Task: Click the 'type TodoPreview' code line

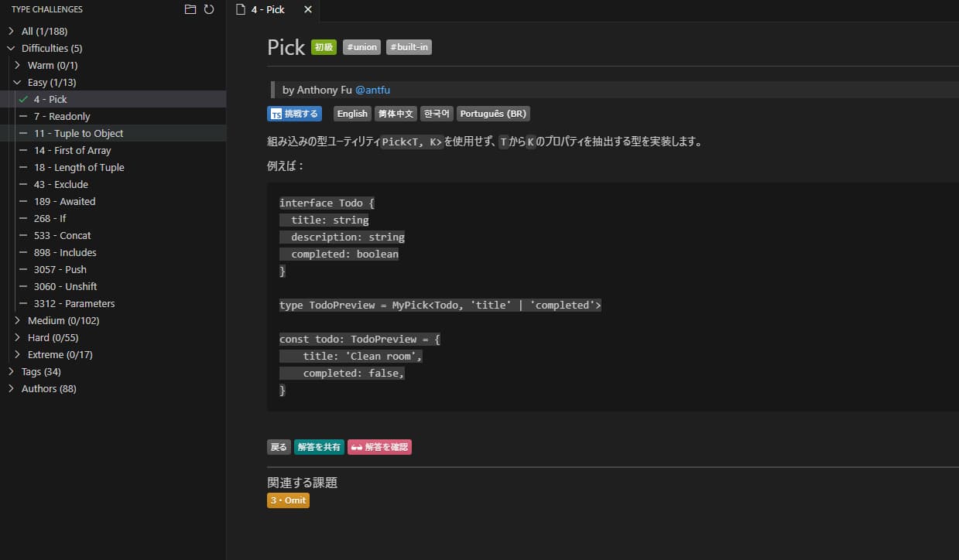Action: pos(440,305)
